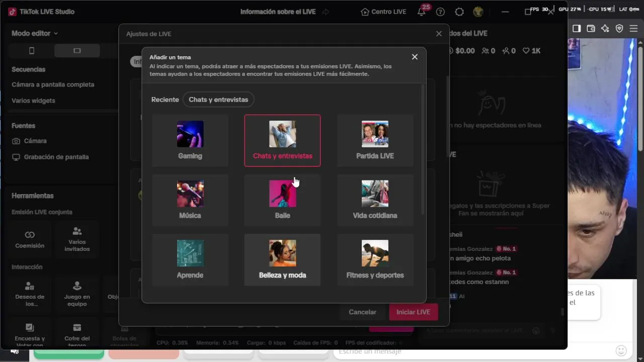Click the Fuentes section heading
This screenshot has height=362, width=644.
point(23,126)
